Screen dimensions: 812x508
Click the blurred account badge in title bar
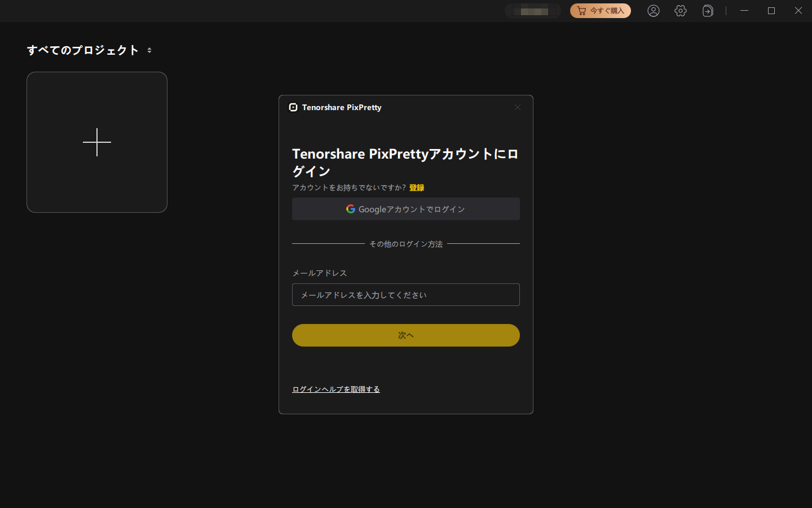click(x=533, y=11)
